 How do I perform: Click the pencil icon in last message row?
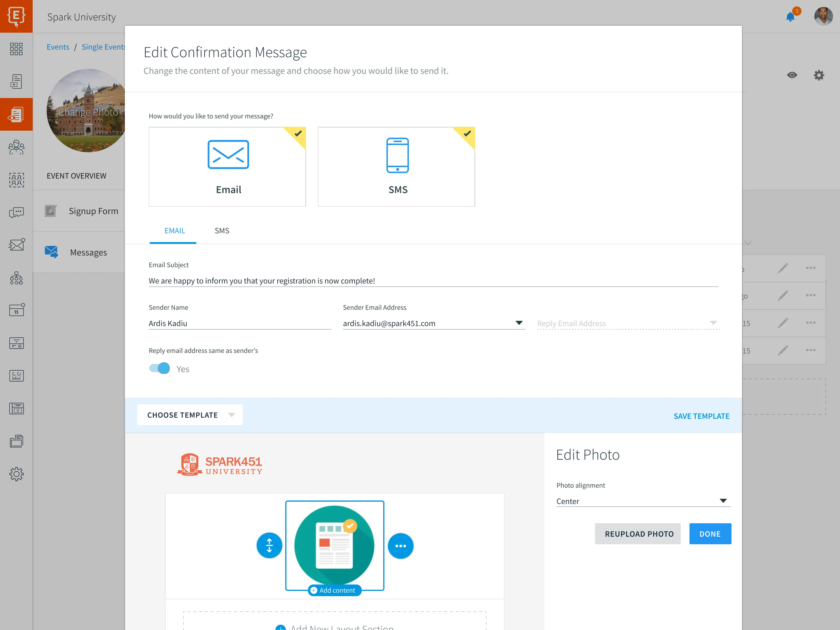783,350
